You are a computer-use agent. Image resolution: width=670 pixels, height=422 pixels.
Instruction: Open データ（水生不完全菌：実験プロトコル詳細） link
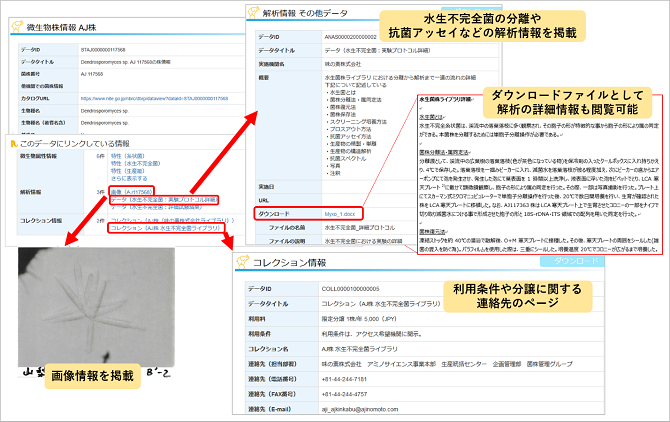tap(164, 199)
